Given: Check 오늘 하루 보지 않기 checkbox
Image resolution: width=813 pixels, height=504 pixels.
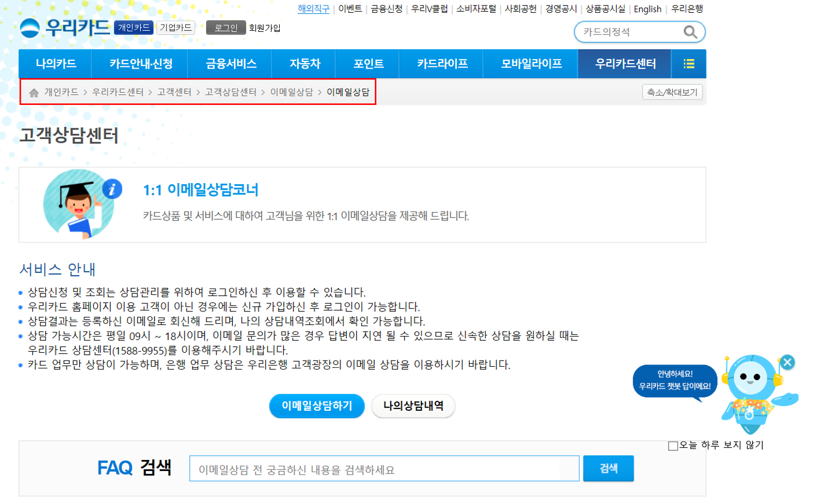Looking at the screenshot, I should [x=673, y=445].
